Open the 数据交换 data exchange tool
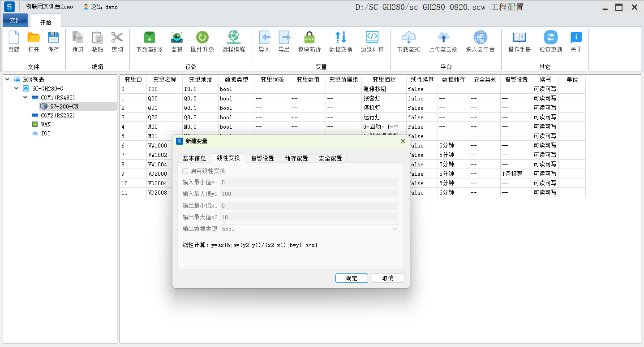The image size is (644, 347). [341, 38]
